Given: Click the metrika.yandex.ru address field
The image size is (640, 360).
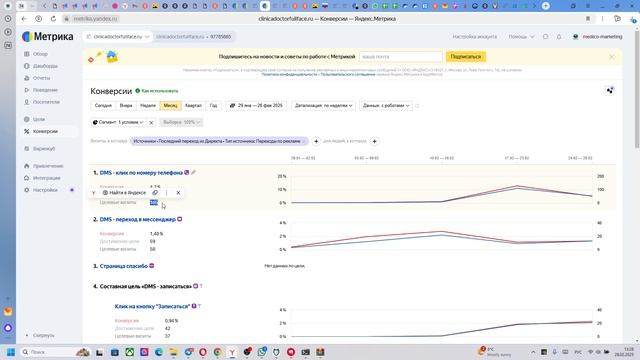Looking at the screenshot, I should [95, 19].
